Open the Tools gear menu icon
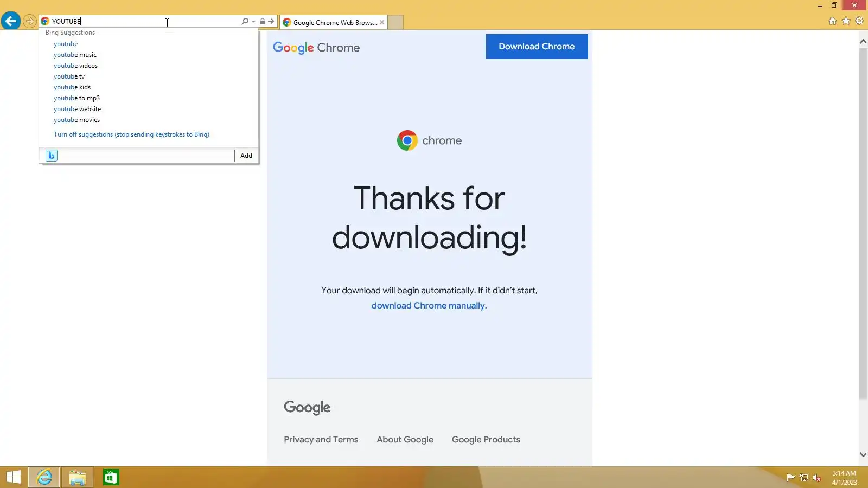 [x=859, y=21]
